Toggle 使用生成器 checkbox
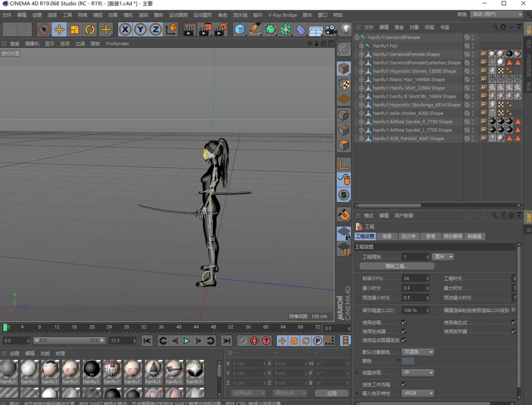Image resolution: width=532 pixels, height=405 pixels. point(404,331)
